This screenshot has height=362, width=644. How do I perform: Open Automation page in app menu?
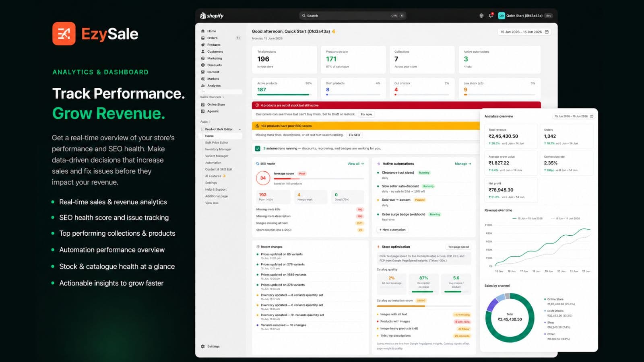(x=213, y=162)
